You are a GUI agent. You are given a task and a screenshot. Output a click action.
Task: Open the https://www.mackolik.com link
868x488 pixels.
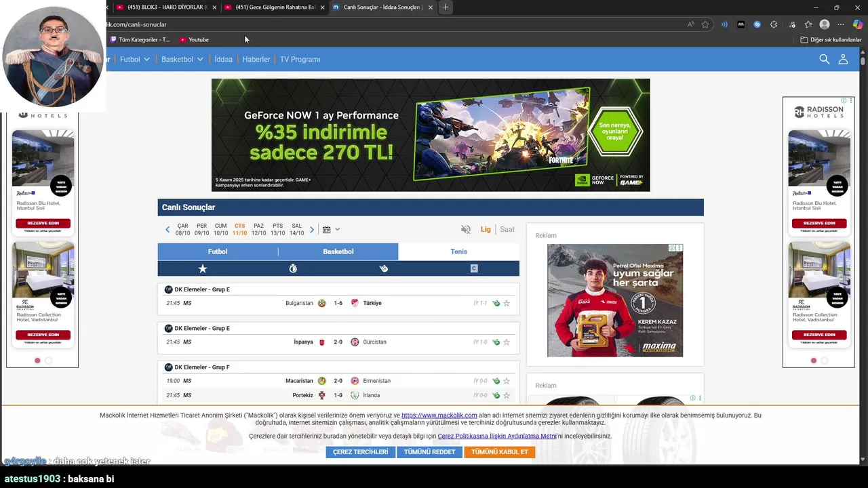[x=439, y=415]
